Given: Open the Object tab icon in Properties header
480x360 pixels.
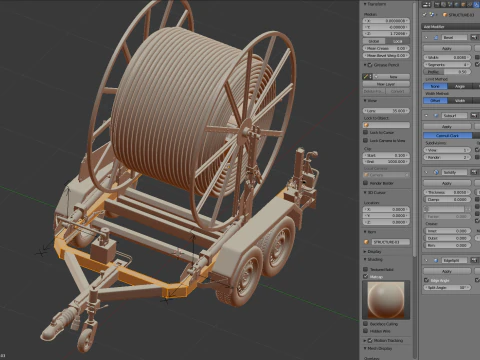Looking at the screenshot, I should 464,5.
